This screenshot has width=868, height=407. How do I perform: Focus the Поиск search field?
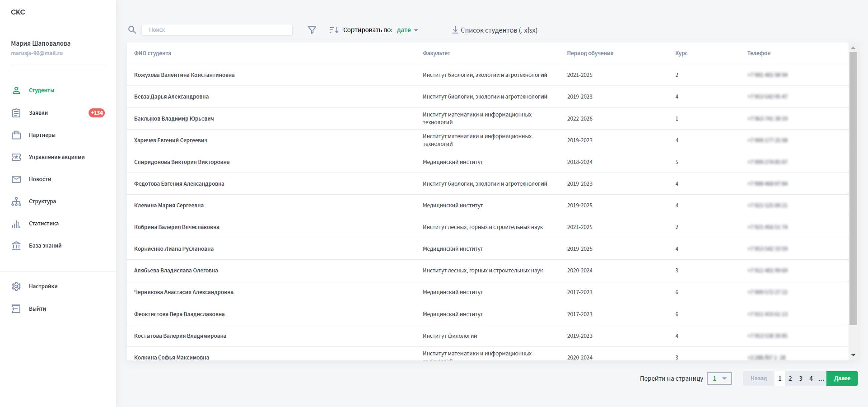[217, 30]
